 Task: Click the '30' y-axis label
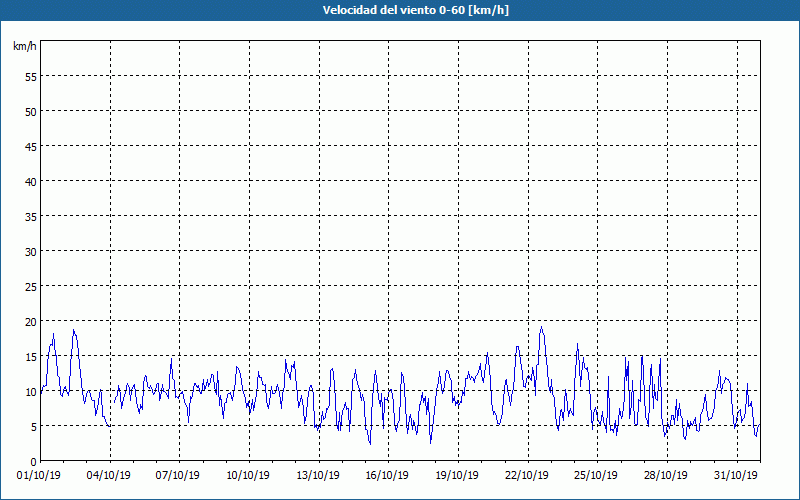coord(31,254)
